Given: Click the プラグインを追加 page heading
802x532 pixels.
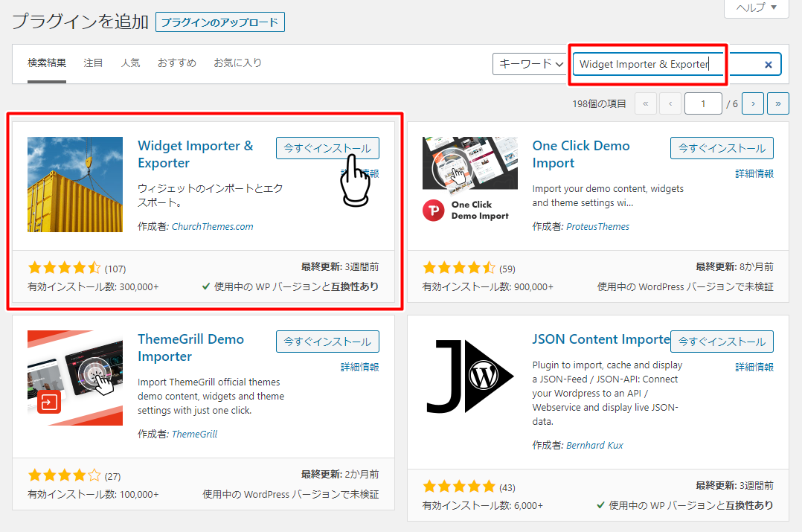Looking at the screenshot, I should pos(80,22).
